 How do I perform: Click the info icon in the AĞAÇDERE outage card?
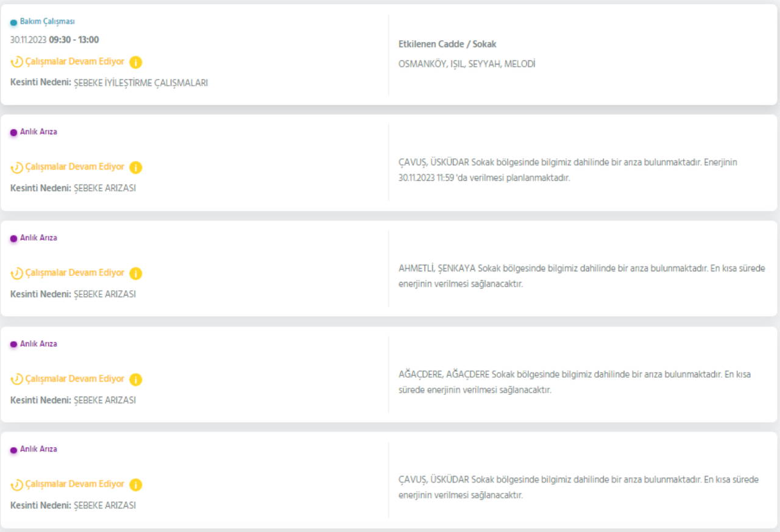pyautogui.click(x=135, y=380)
